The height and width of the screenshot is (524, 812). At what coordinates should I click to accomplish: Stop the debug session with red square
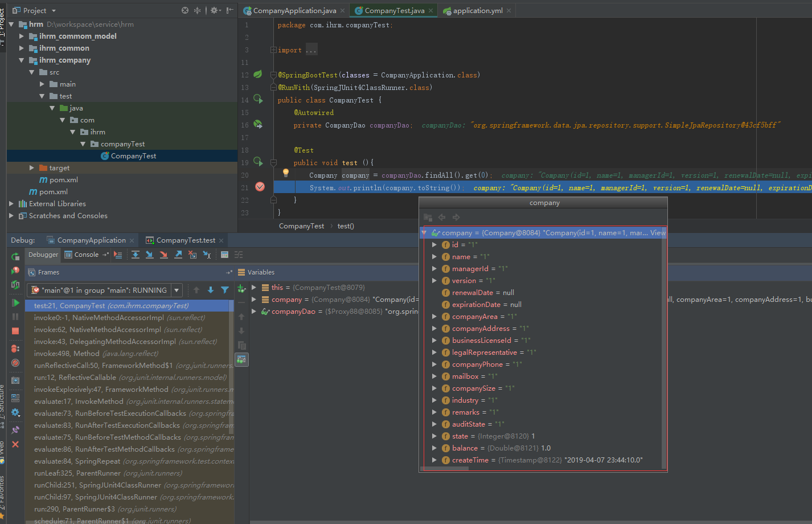(15, 331)
